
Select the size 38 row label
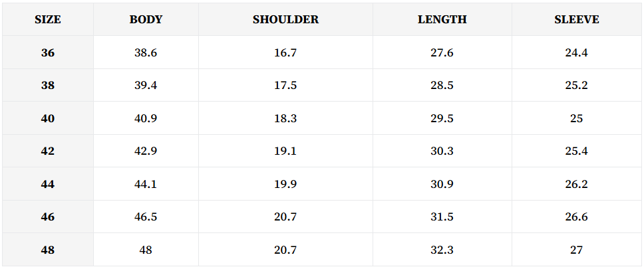coord(48,86)
